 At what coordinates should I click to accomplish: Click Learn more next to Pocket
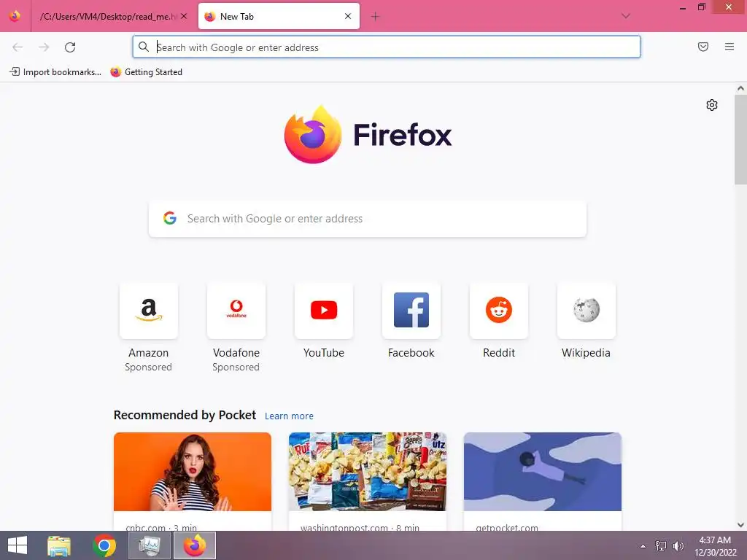coord(289,416)
